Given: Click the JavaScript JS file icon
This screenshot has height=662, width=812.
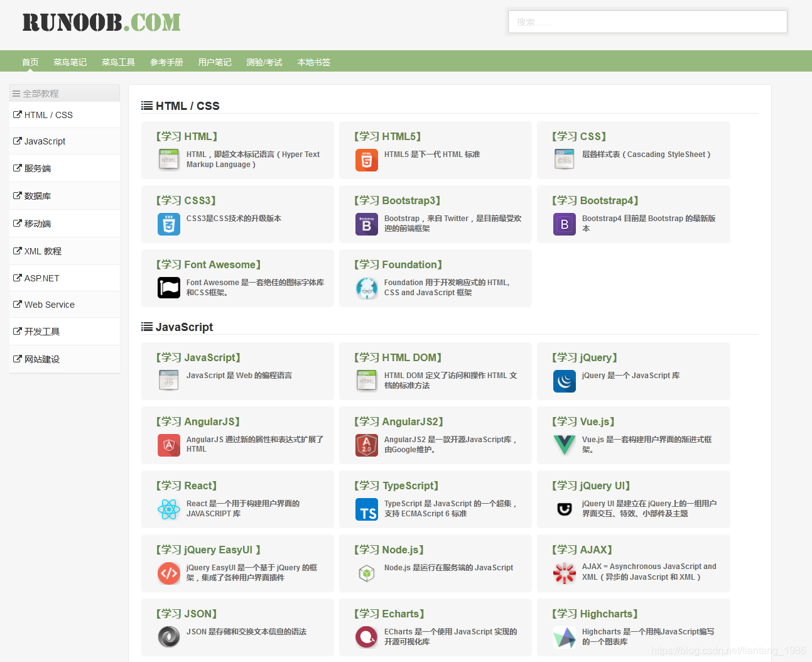Looking at the screenshot, I should pos(169,381).
